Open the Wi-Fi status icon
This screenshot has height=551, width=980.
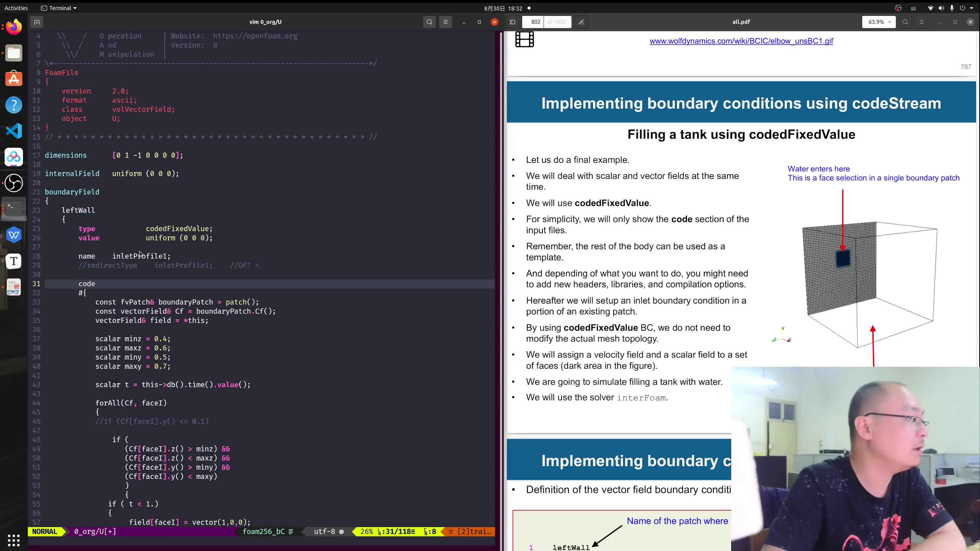(x=930, y=8)
